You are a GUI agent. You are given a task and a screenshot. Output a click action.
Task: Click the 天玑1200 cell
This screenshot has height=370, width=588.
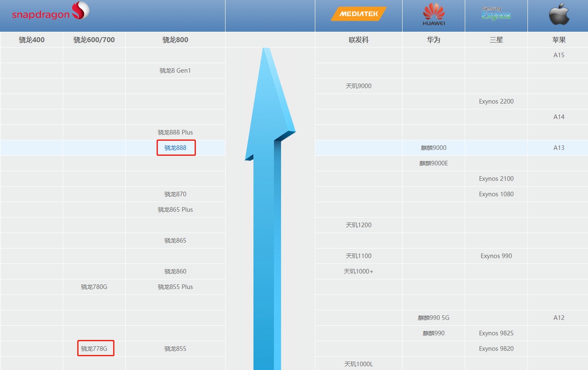coord(359,225)
